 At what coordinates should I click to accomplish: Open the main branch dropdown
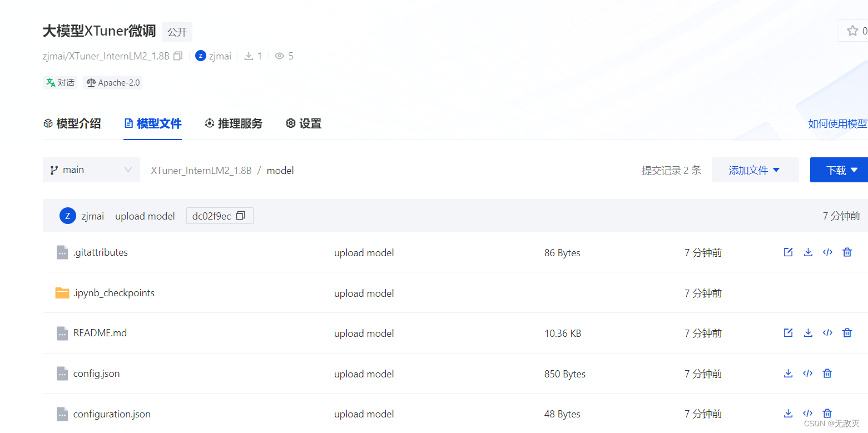(91, 170)
